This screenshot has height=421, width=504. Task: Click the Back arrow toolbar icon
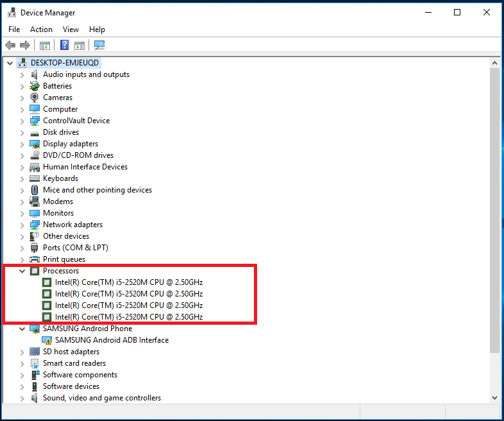click(x=10, y=45)
